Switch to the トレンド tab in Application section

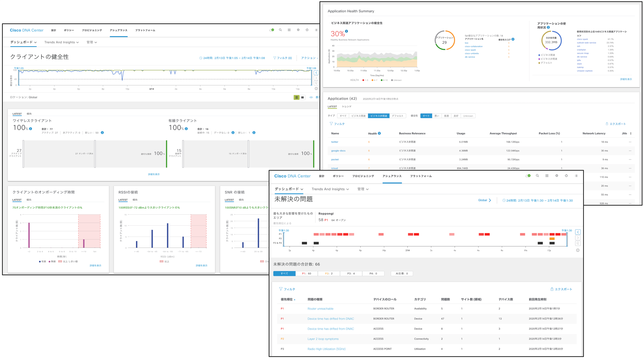tap(347, 107)
